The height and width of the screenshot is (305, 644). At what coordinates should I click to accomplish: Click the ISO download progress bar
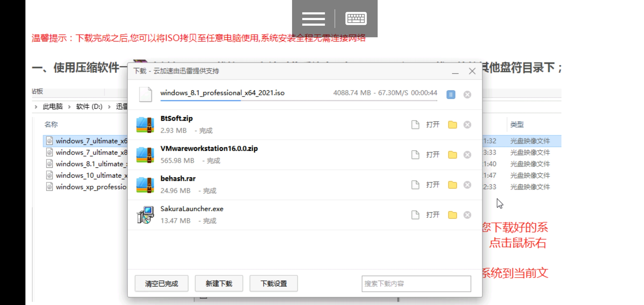pyautogui.click(x=298, y=101)
